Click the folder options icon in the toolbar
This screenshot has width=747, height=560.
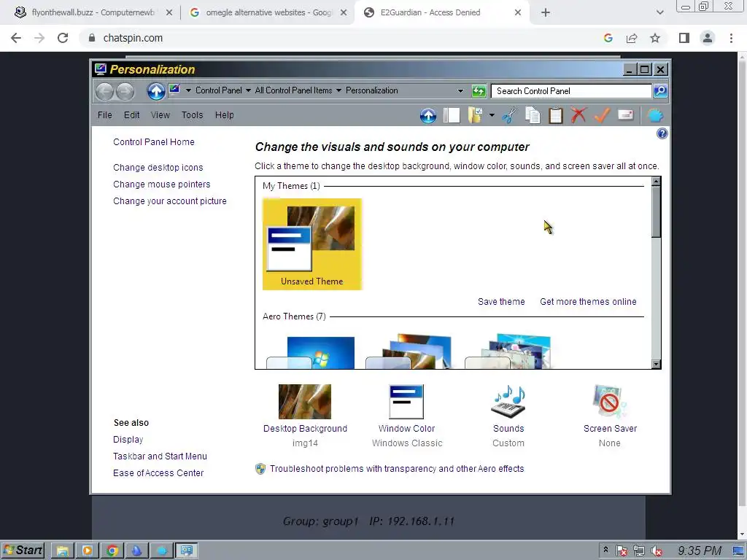click(476, 115)
